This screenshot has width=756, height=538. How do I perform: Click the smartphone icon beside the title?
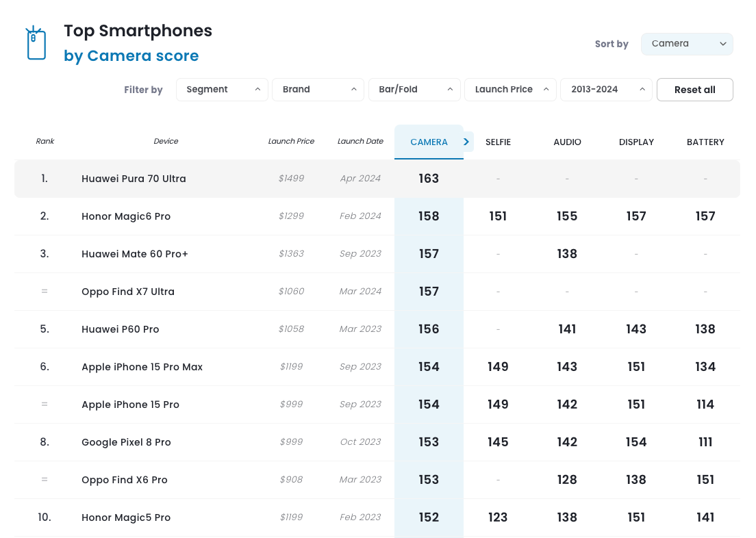point(36,43)
